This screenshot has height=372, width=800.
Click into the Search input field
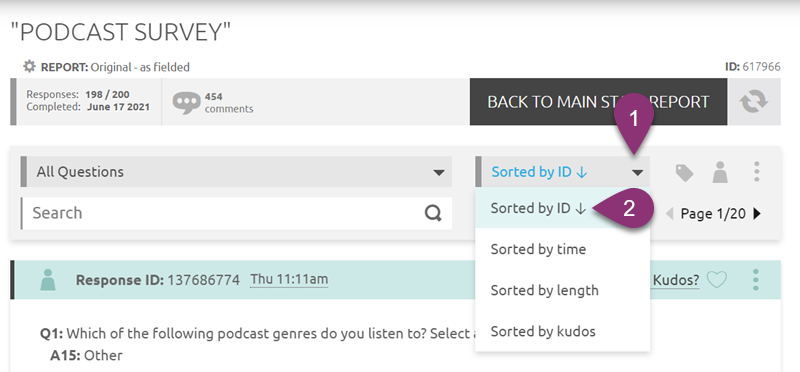click(224, 213)
